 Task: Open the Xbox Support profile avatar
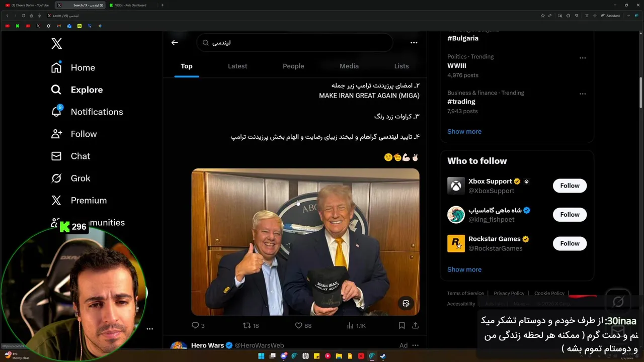[456, 186]
